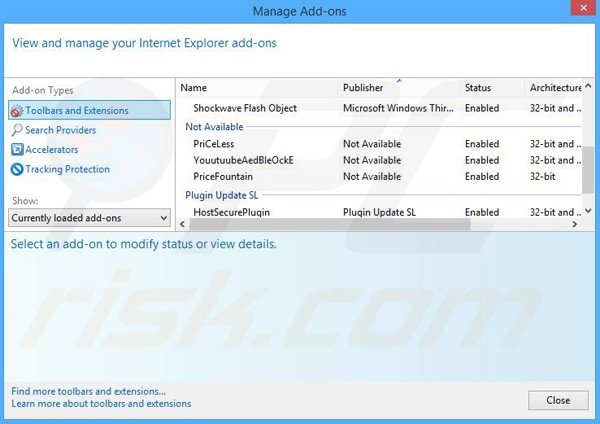Click the Close button
Image resolution: width=600 pixels, height=424 pixels.
pos(558,400)
